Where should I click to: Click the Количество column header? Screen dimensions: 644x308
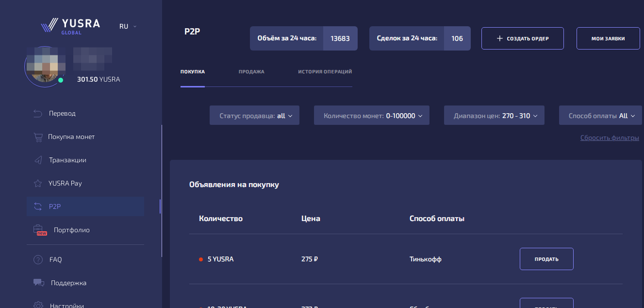(221, 218)
